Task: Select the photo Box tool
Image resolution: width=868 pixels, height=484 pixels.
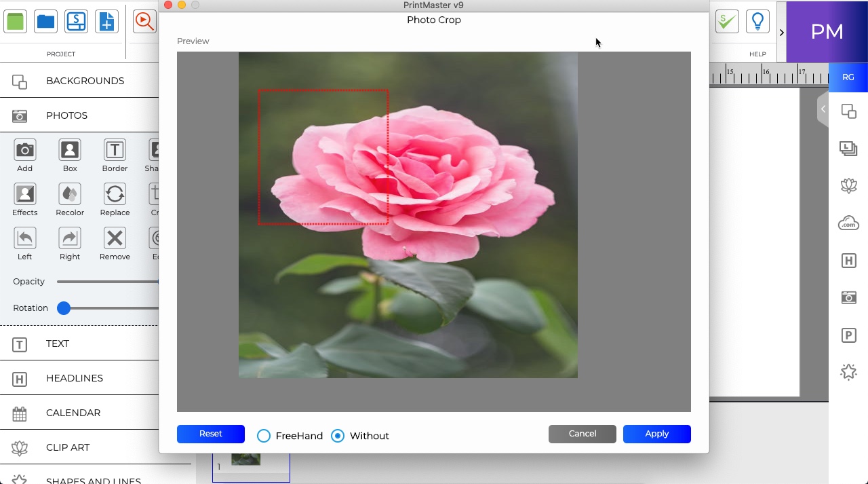Action: [x=69, y=155]
